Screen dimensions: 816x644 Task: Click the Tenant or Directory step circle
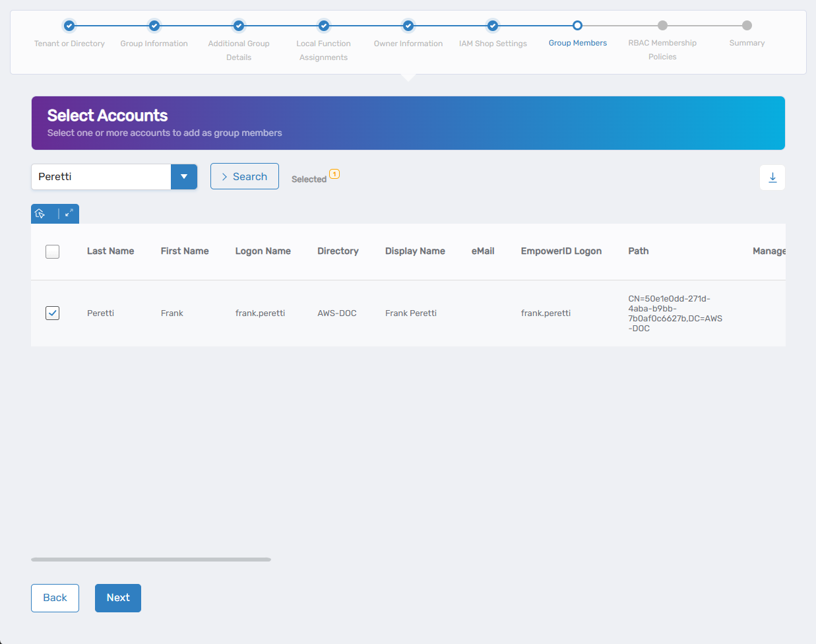click(x=69, y=26)
